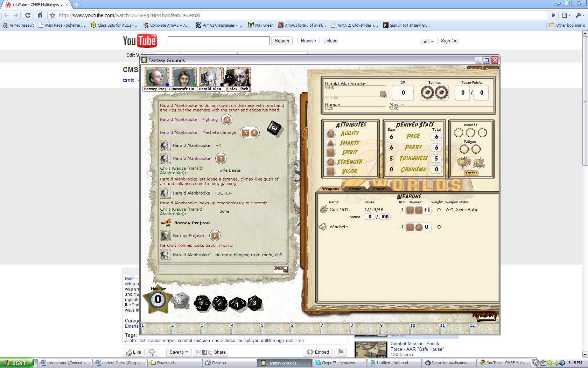Click the YouTube Like button

(x=133, y=352)
